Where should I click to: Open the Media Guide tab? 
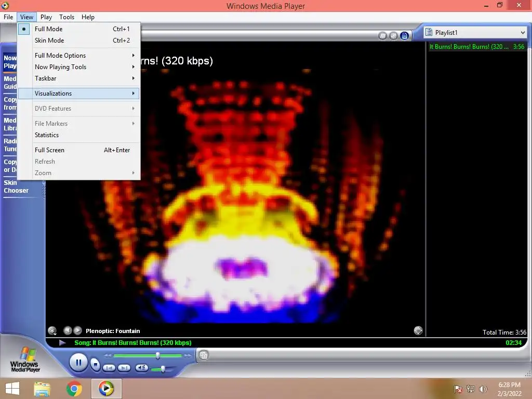(10, 83)
